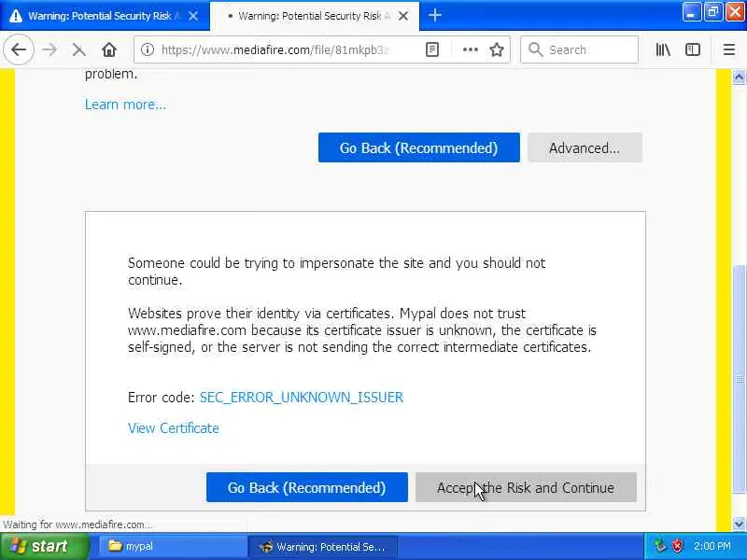Click upper Go Back (Recommended) button
Viewport: 747px width, 560px height.
pyautogui.click(x=418, y=147)
